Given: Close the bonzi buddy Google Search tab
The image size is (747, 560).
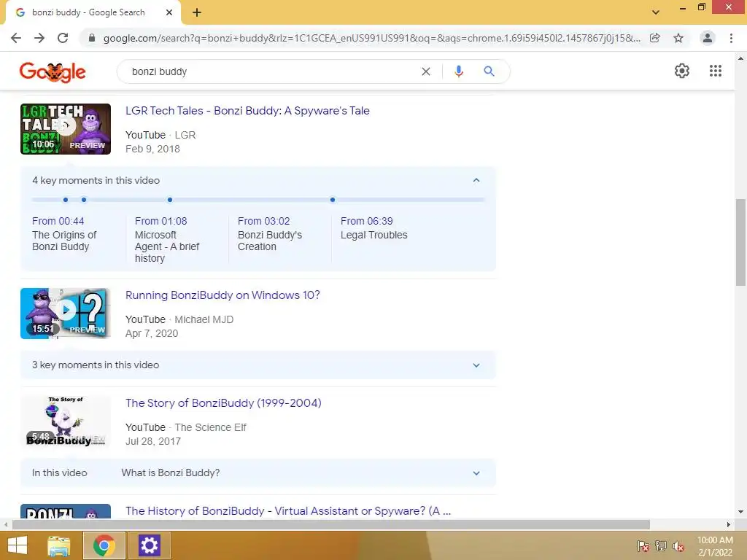Looking at the screenshot, I should pos(169,13).
